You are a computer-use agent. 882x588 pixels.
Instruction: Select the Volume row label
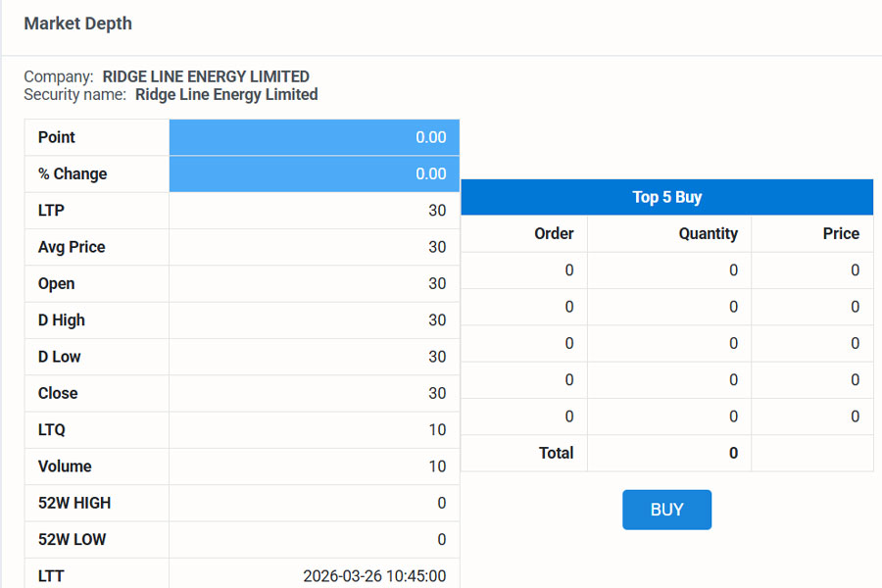click(x=65, y=466)
